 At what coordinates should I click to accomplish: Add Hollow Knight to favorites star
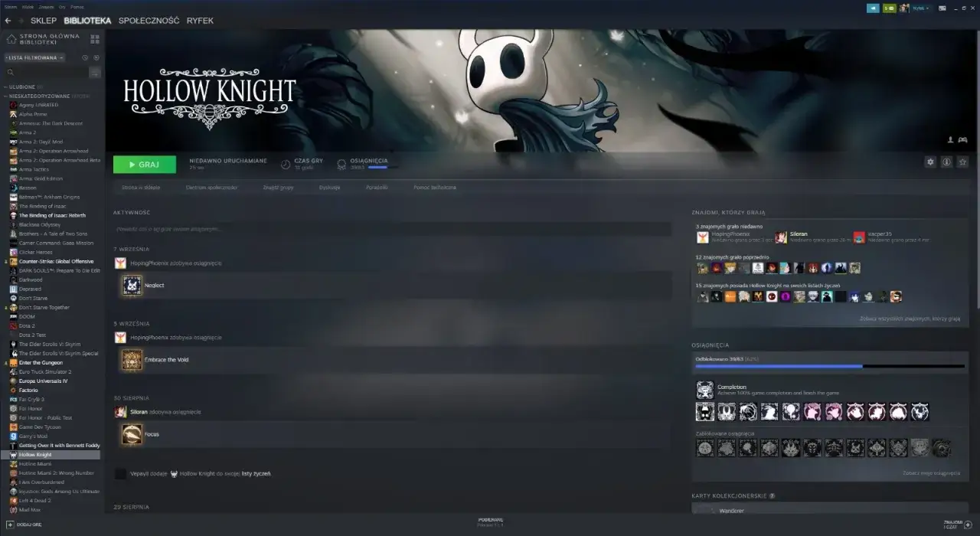[963, 162]
